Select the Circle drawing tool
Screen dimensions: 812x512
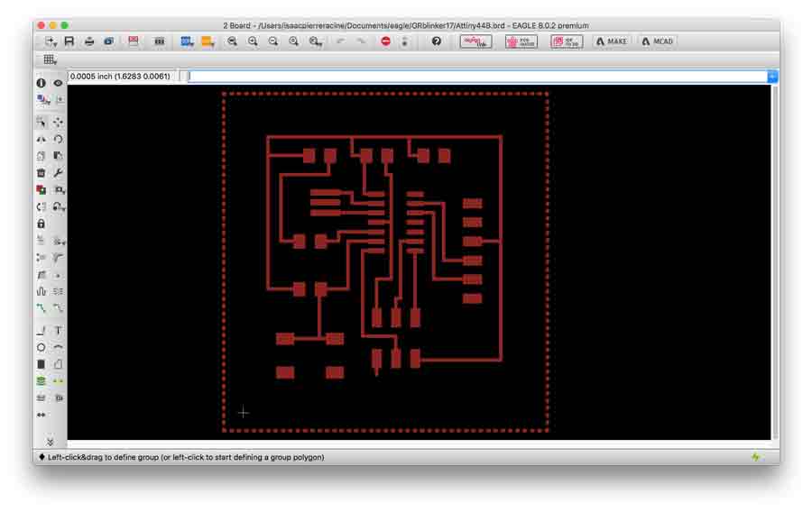[x=41, y=348]
